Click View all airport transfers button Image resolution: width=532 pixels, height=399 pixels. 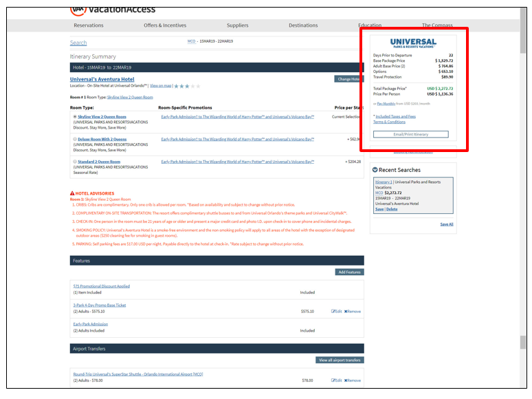[x=340, y=360]
